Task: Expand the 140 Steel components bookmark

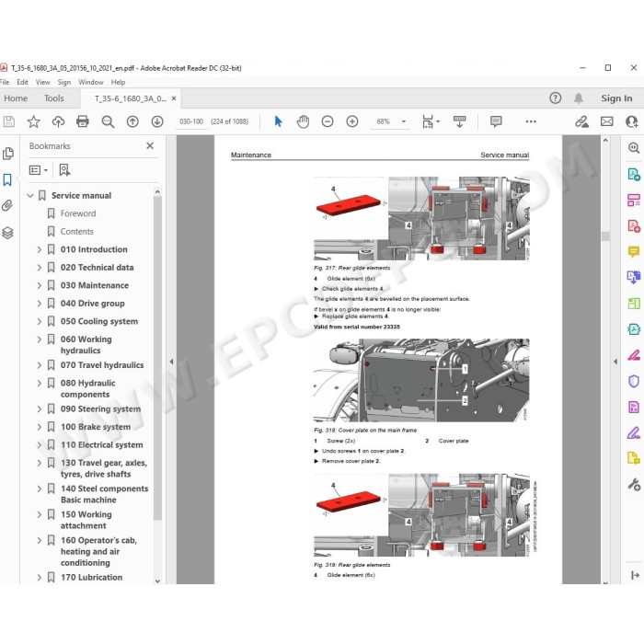Action: [x=40, y=489]
